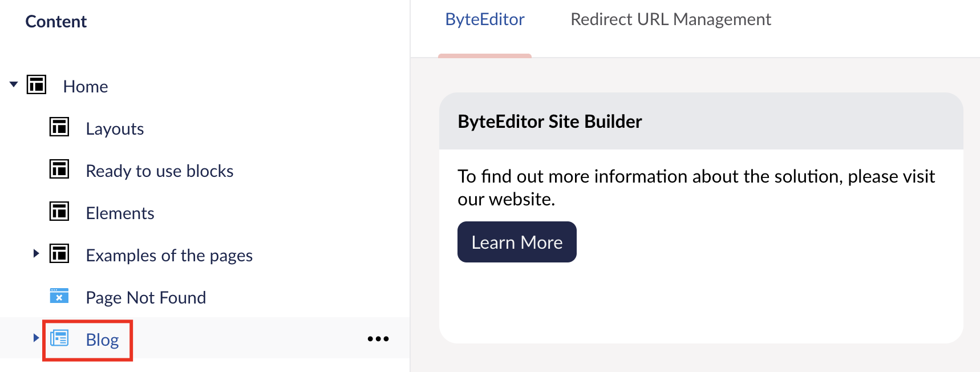
Task: Click the Examples of the pages icon
Action: point(59,254)
